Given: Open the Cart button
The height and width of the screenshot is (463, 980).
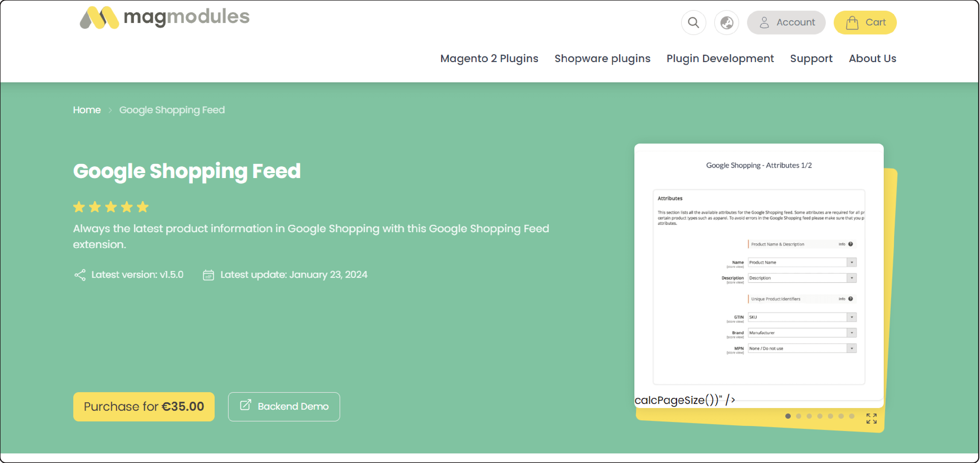Looking at the screenshot, I should tap(865, 22).
